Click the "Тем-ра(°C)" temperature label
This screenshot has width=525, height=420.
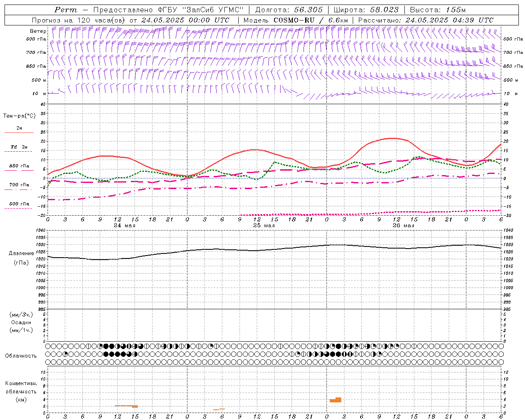click(x=19, y=116)
